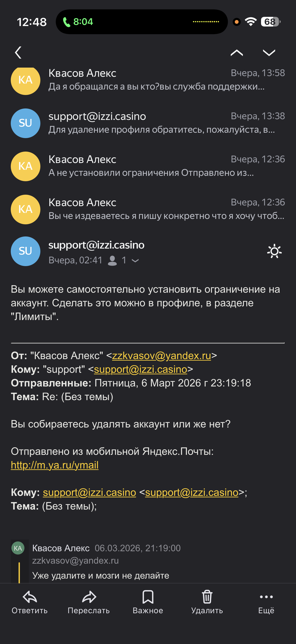Go to next message with down chevron

click(x=269, y=53)
